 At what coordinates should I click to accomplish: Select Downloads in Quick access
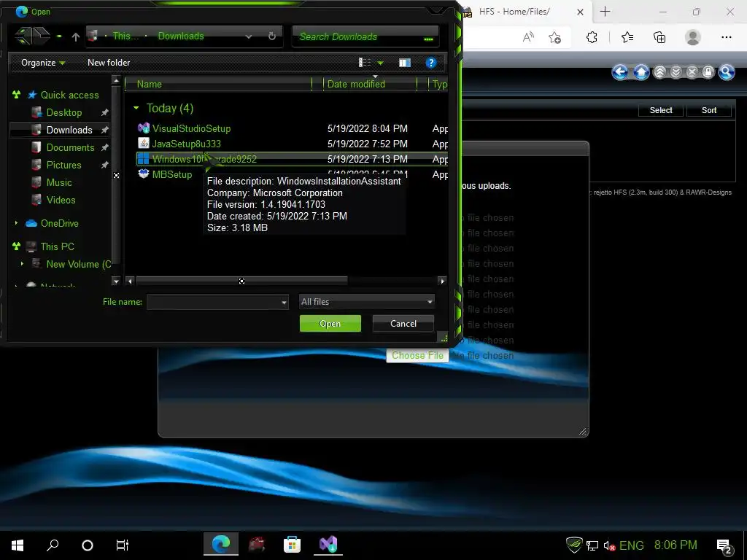[69, 130]
